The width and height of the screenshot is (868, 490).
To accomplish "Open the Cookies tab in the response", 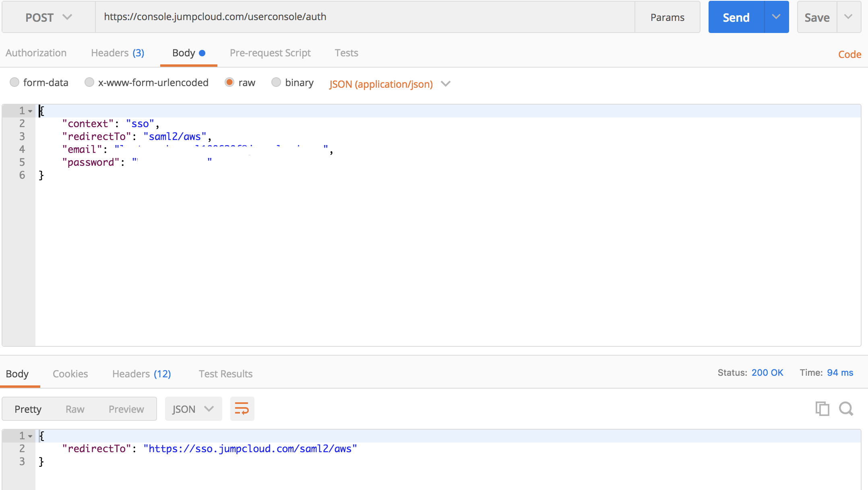I will coord(70,374).
